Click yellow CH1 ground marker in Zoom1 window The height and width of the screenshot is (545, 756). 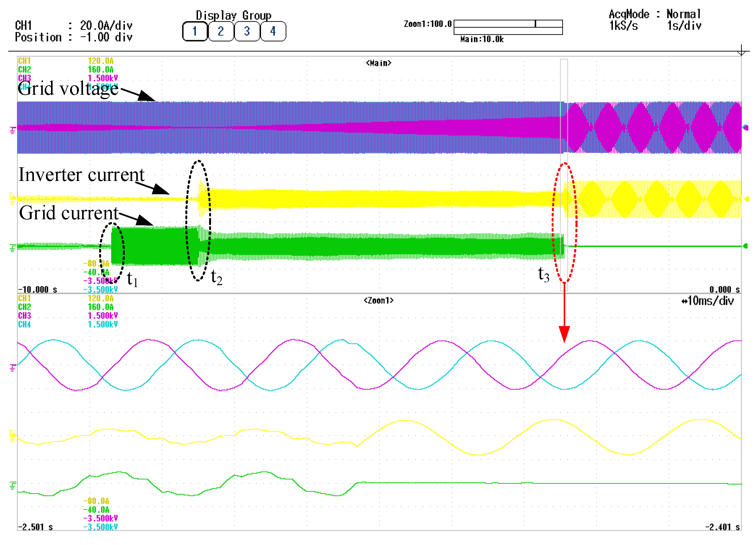[x=12, y=436]
